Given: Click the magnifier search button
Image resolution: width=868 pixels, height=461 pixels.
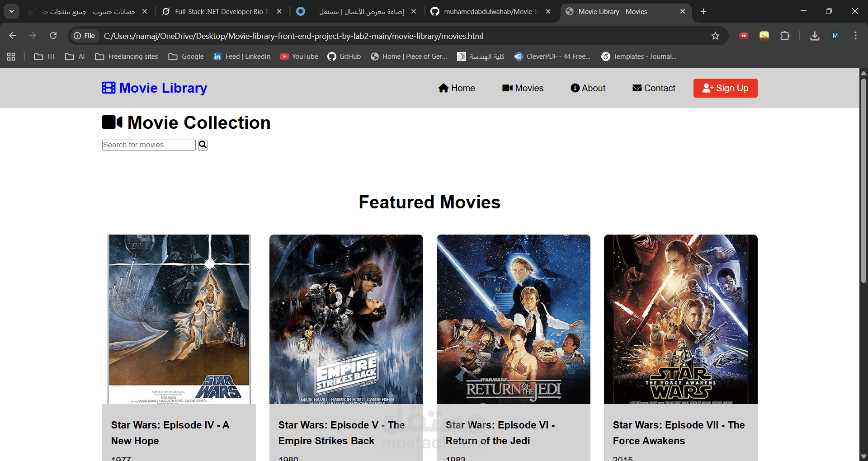Looking at the screenshot, I should click(203, 145).
